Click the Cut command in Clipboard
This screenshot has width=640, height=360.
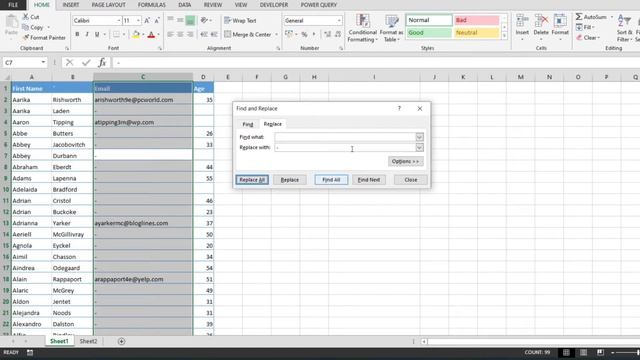coord(31,17)
